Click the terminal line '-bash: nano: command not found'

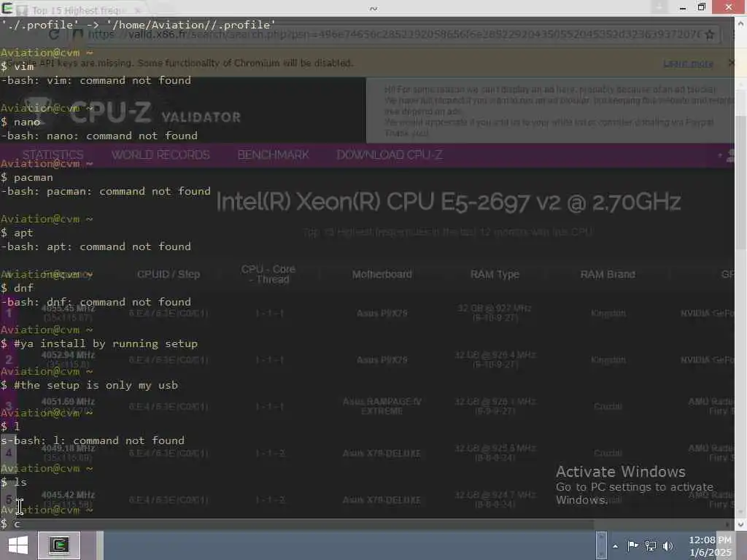point(99,136)
